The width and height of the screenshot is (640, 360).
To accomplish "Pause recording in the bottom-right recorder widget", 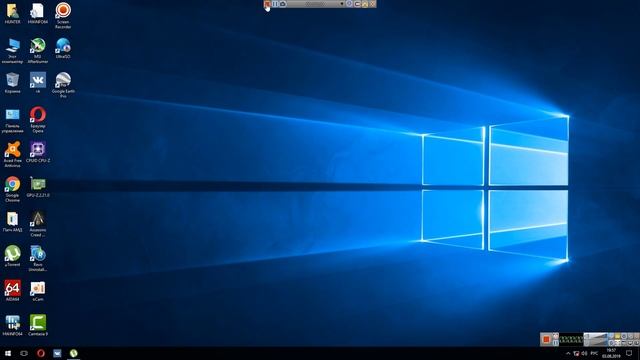I will [556, 343].
